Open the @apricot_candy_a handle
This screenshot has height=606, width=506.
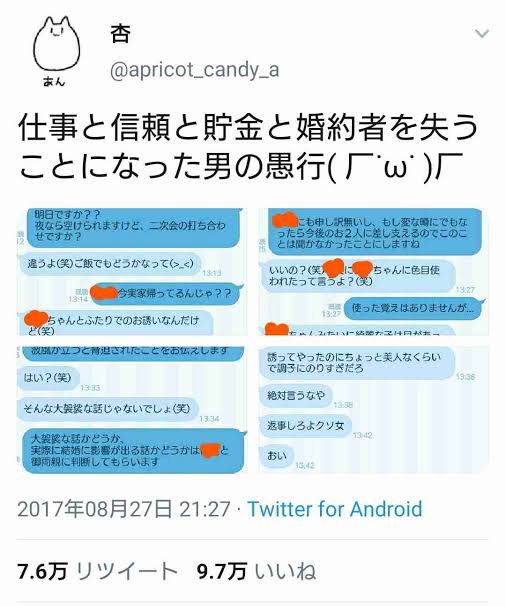(194, 70)
